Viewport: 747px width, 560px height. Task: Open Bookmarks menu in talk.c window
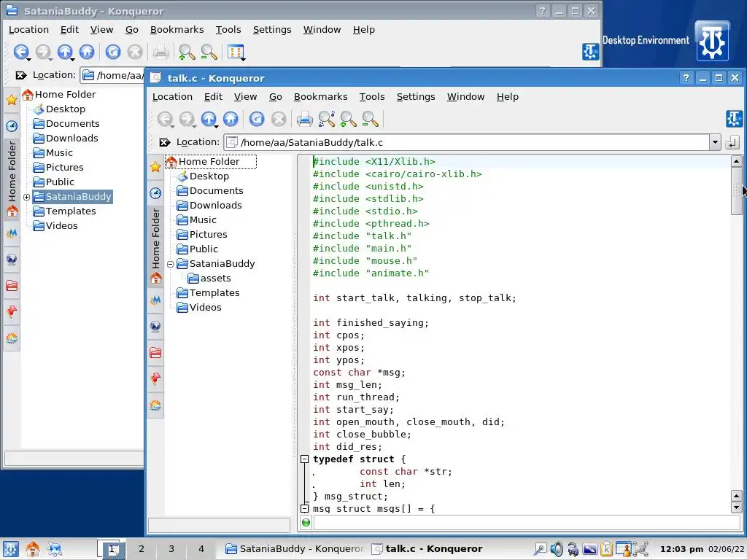[x=321, y=97]
